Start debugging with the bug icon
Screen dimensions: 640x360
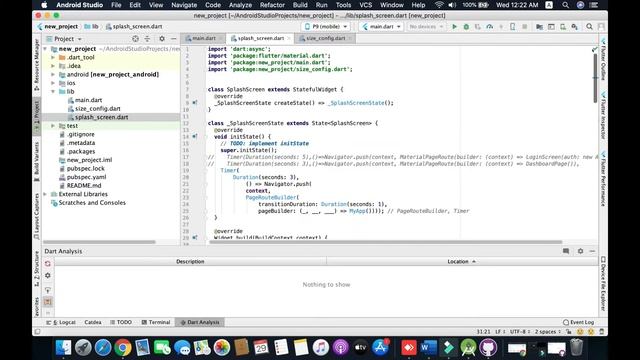pos(466,27)
